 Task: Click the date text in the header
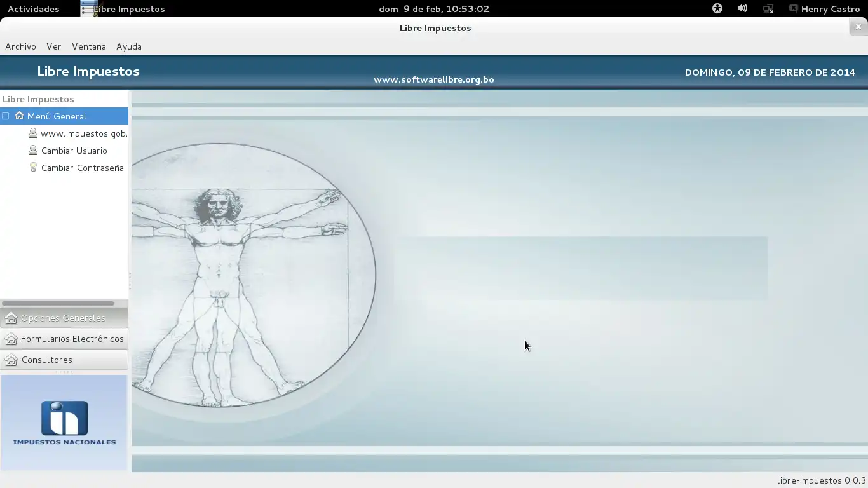(770, 72)
